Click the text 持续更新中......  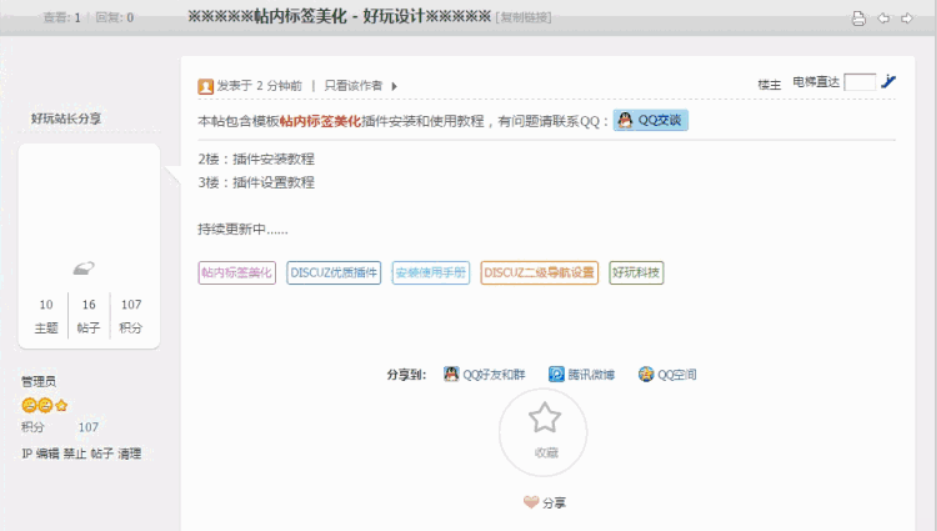click(x=243, y=229)
